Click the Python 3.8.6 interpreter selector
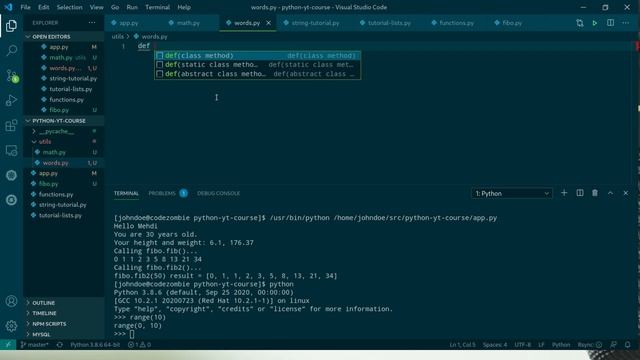This screenshot has width=640, height=360. tap(95, 344)
